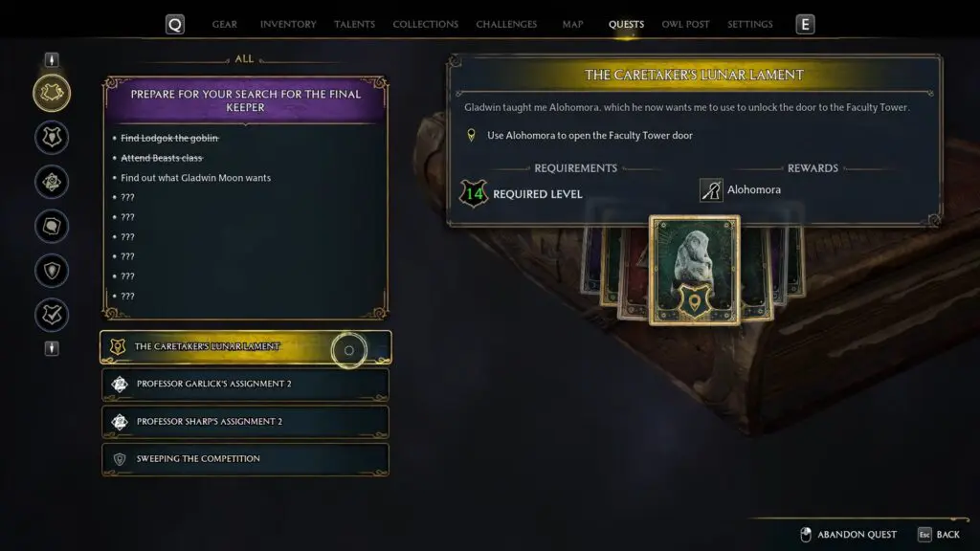Select the shield filter icon in sidebar
The width and height of the screenshot is (980, 551).
52,271
